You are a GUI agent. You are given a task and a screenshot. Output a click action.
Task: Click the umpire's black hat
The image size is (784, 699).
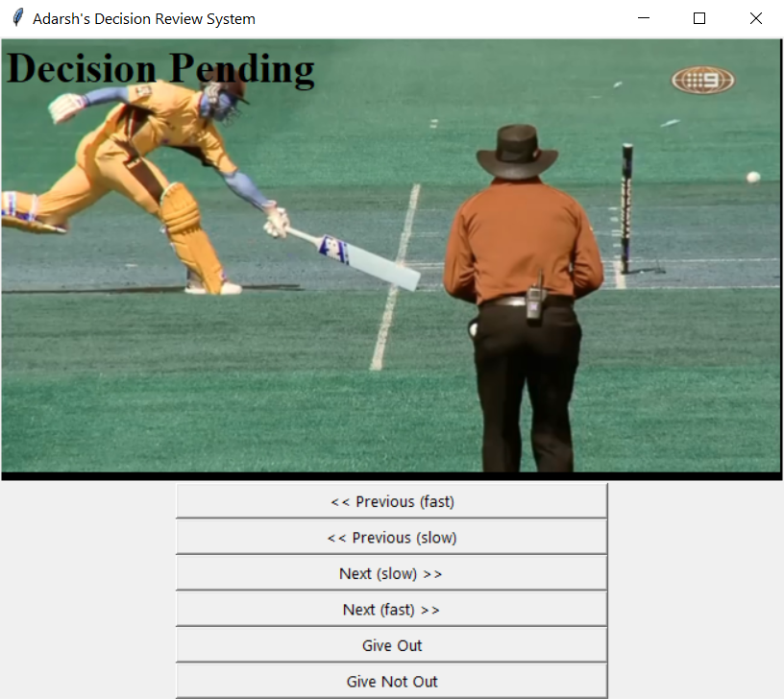pos(517,149)
